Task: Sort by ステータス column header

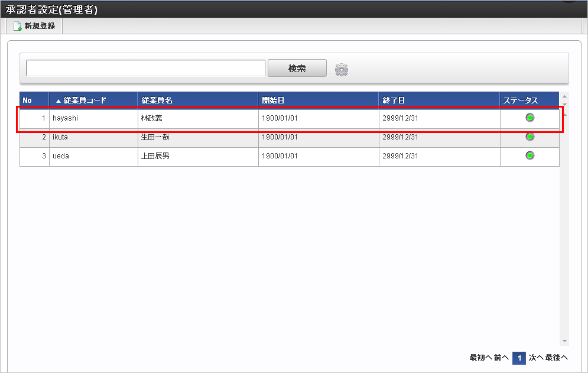Action: [x=529, y=100]
